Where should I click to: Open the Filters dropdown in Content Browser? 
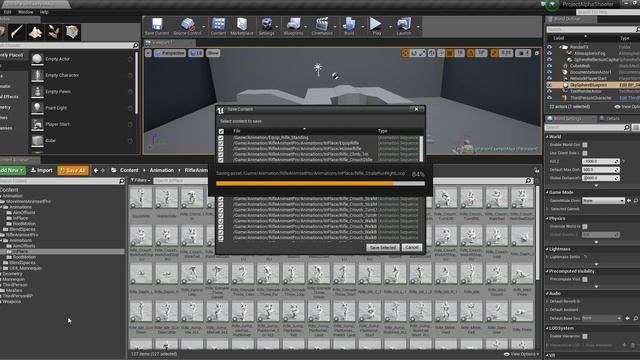click(140, 180)
